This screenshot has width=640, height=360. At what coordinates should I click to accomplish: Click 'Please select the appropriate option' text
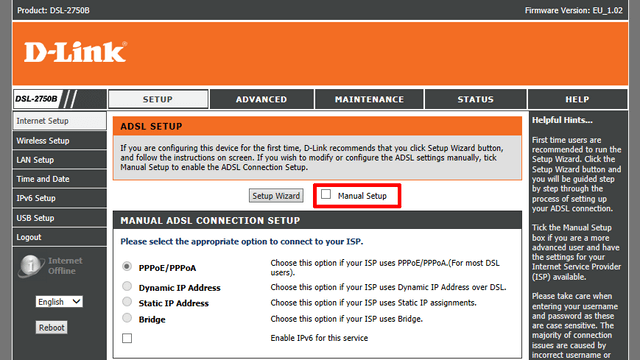click(242, 242)
